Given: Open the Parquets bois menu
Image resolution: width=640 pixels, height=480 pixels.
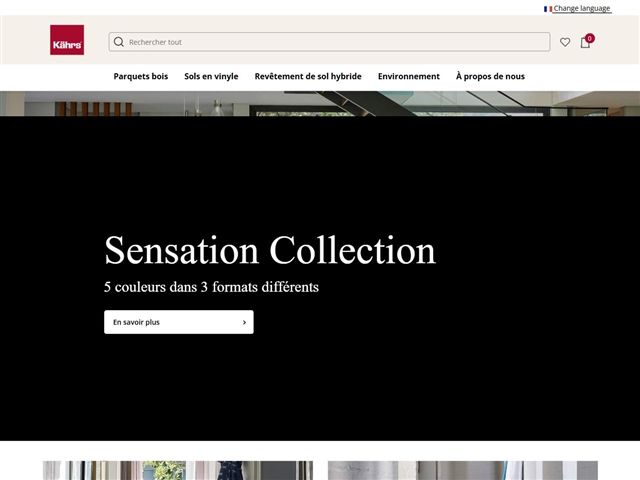Looking at the screenshot, I should [141, 76].
